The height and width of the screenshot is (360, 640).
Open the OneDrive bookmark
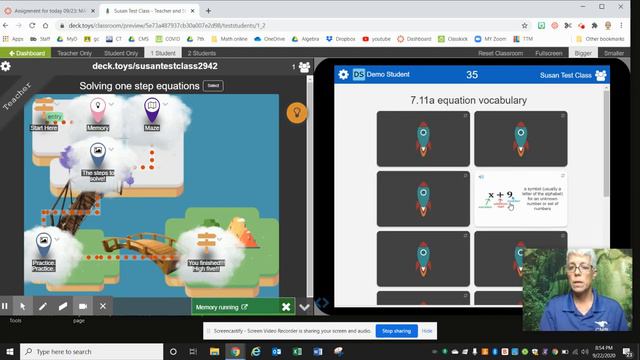pos(269,39)
